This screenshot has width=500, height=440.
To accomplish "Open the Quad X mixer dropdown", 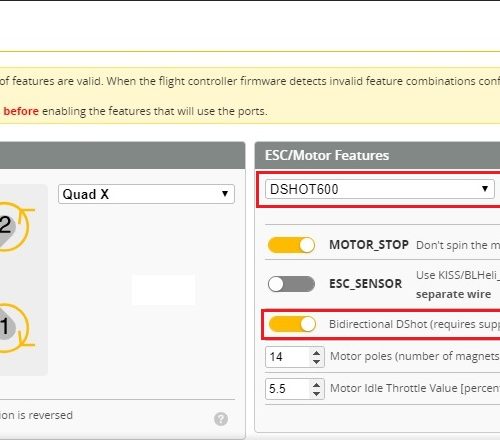I will click(x=146, y=194).
